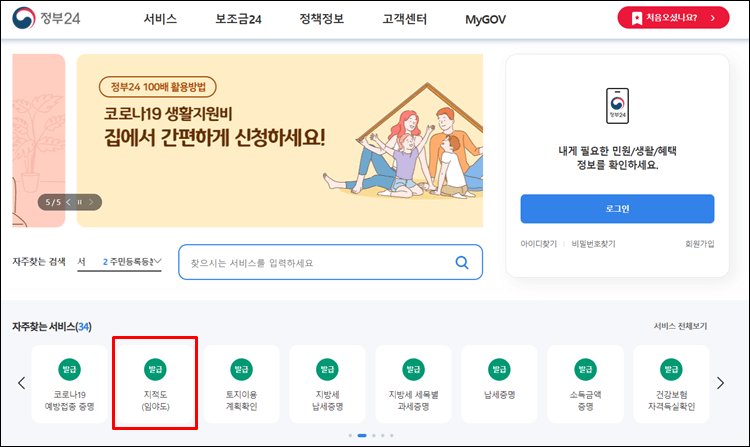Open the MyGOV menu
This screenshot has height=447, width=750.
point(485,20)
